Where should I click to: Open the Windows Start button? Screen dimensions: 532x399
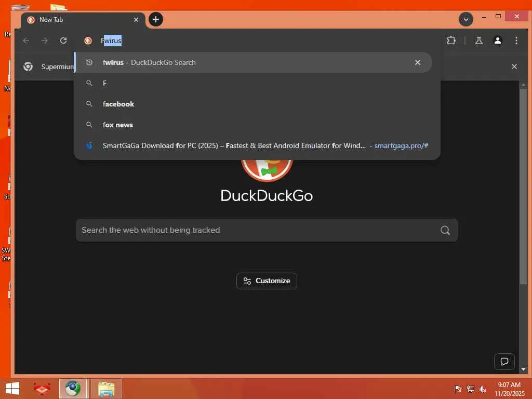point(12,389)
